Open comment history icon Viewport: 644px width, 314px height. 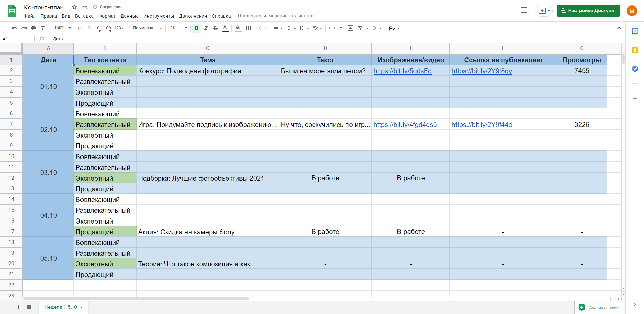pos(524,11)
